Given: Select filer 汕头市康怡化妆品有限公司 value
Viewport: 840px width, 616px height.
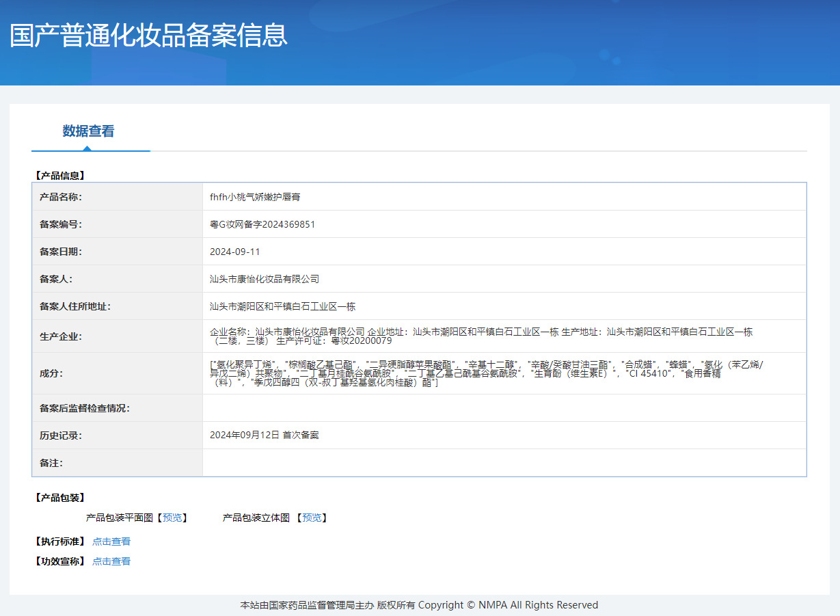Looking at the screenshot, I should [x=265, y=279].
